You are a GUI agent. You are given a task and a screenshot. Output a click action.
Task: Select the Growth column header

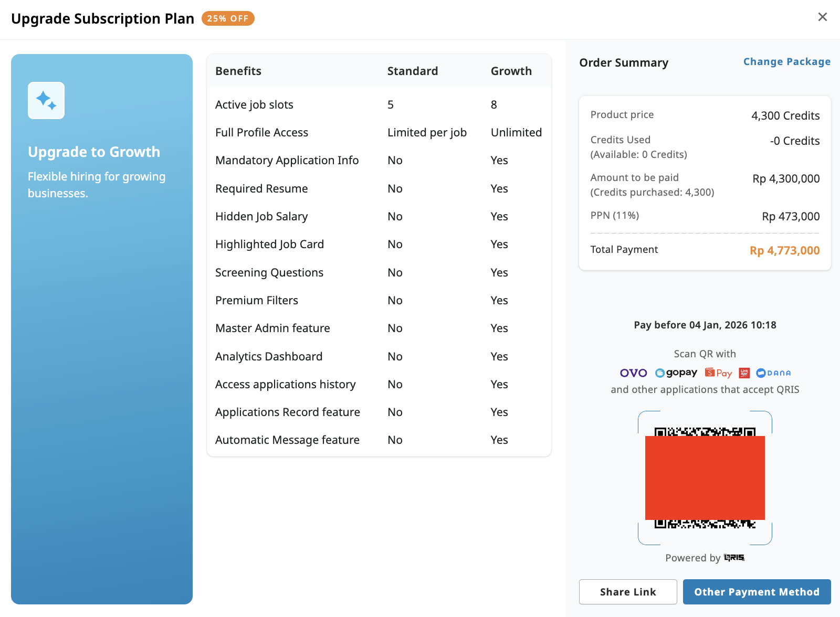[511, 71]
